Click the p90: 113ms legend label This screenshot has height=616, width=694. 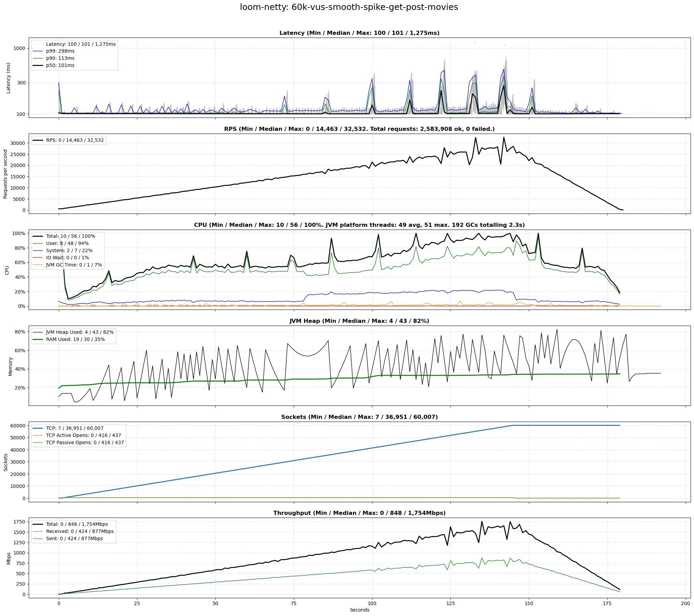[60, 58]
